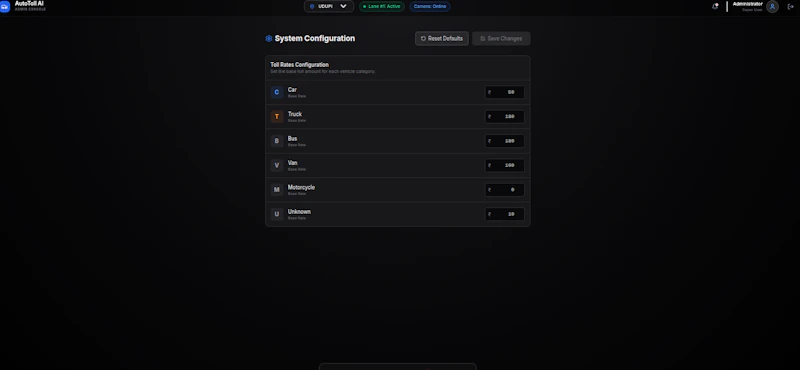Click the Truck row label
The height and width of the screenshot is (370, 800).
pyautogui.click(x=295, y=114)
